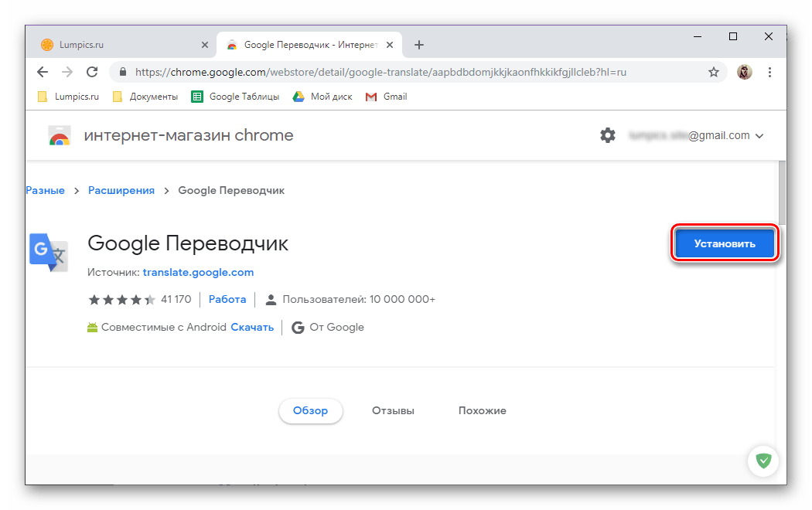Click the Google Переводчик extension icon

tap(49, 253)
